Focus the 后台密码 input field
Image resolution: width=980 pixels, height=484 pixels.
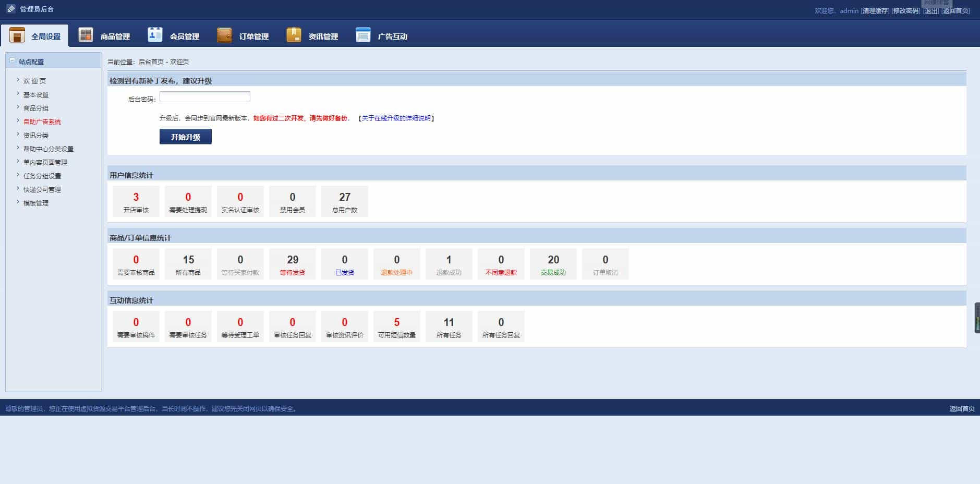point(205,97)
